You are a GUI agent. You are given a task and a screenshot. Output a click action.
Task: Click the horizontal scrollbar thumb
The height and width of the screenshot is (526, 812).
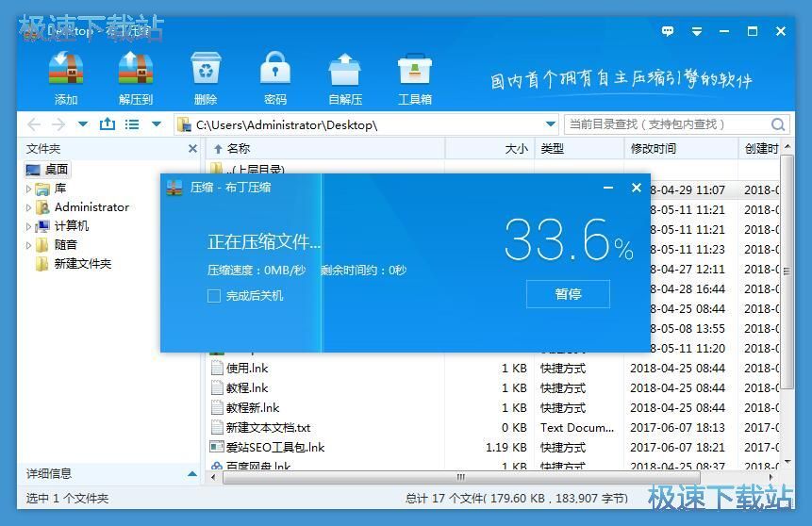pos(461,477)
